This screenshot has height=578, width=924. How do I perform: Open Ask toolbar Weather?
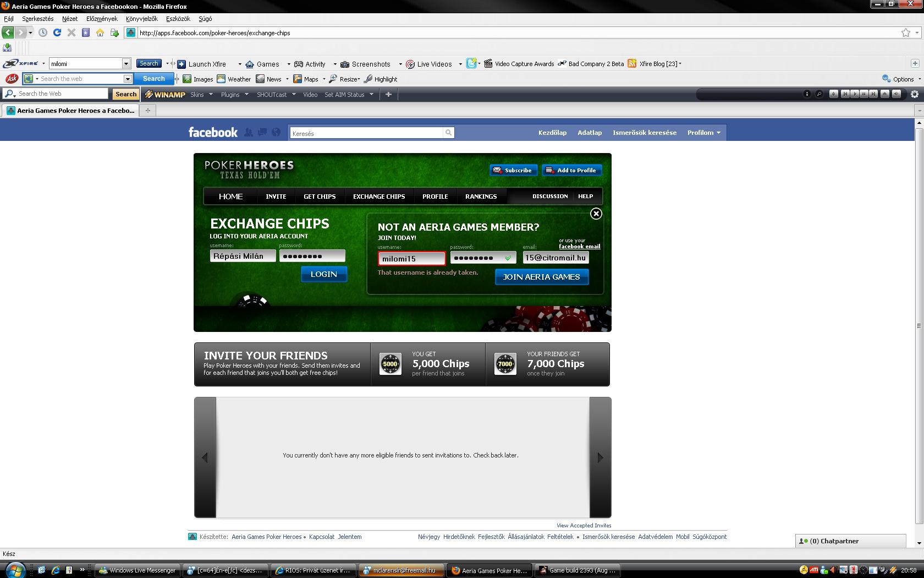(x=234, y=79)
